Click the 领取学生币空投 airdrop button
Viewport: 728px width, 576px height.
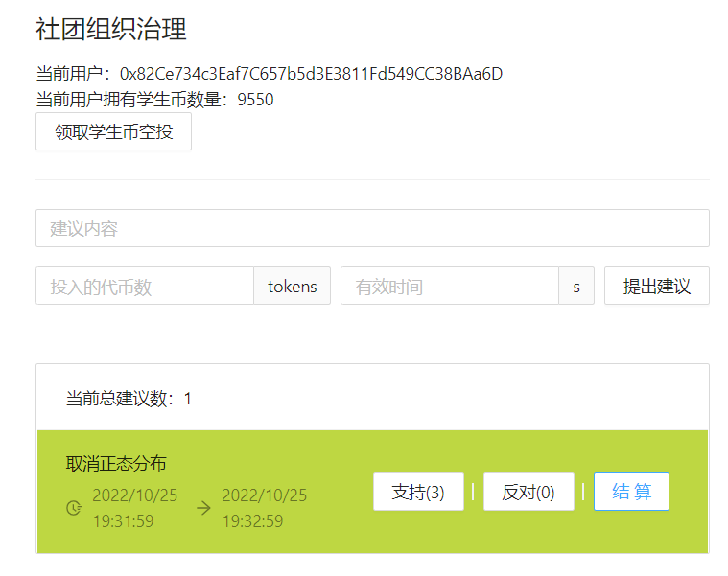pyautogui.click(x=113, y=131)
